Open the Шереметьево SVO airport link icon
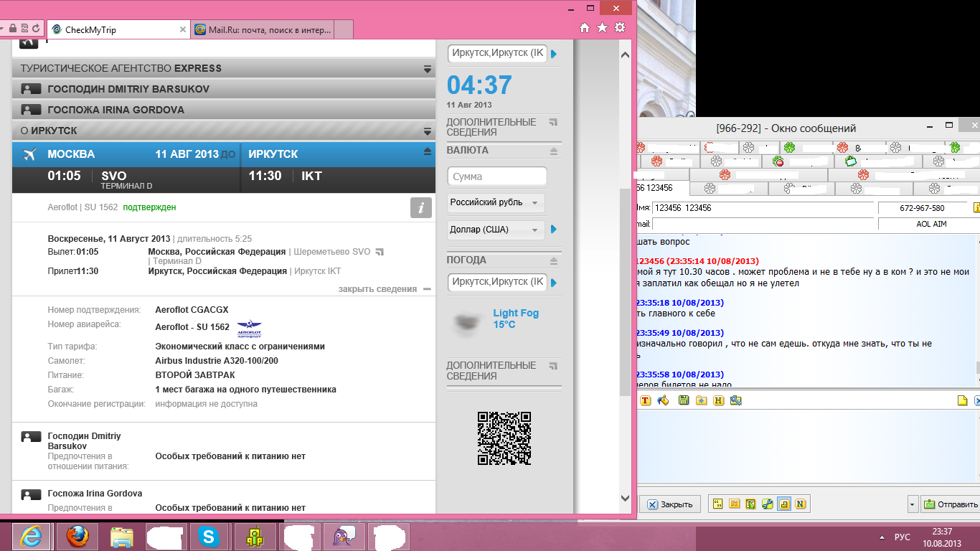 point(380,252)
